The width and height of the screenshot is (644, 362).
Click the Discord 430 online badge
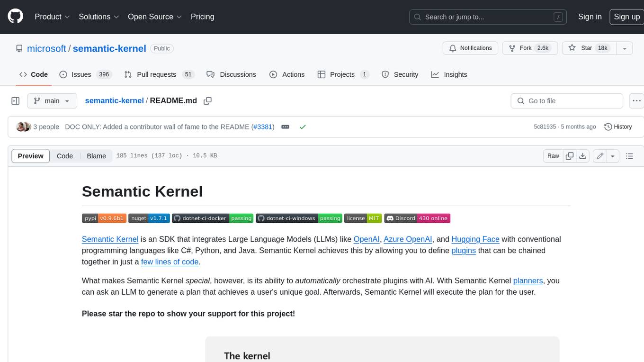coord(417,218)
